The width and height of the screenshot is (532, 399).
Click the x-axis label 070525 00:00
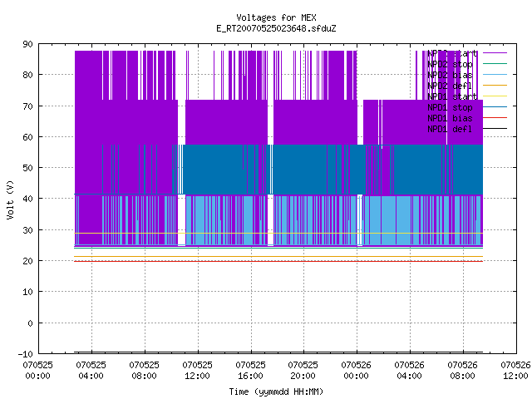pyautogui.click(x=38, y=371)
